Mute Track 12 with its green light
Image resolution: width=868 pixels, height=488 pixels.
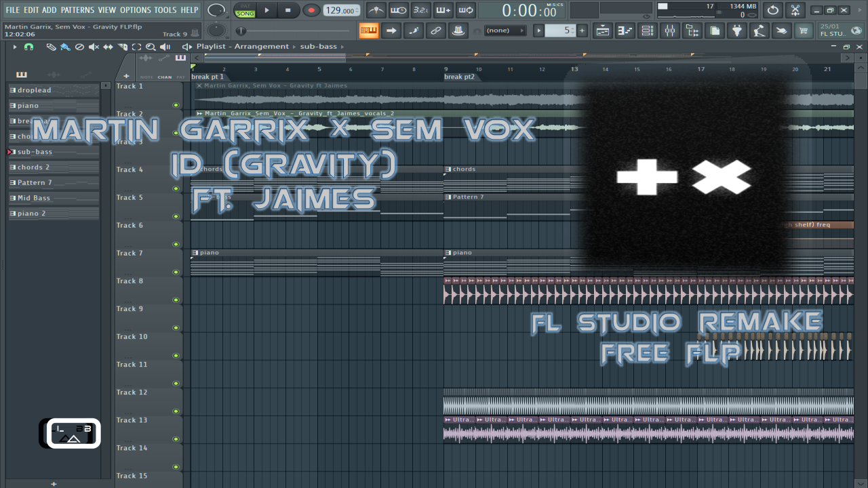click(176, 411)
